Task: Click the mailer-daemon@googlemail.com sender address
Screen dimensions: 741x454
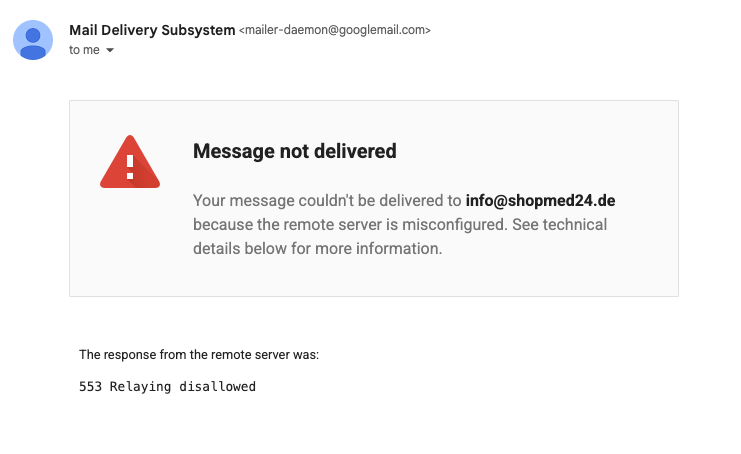Action: (x=335, y=31)
